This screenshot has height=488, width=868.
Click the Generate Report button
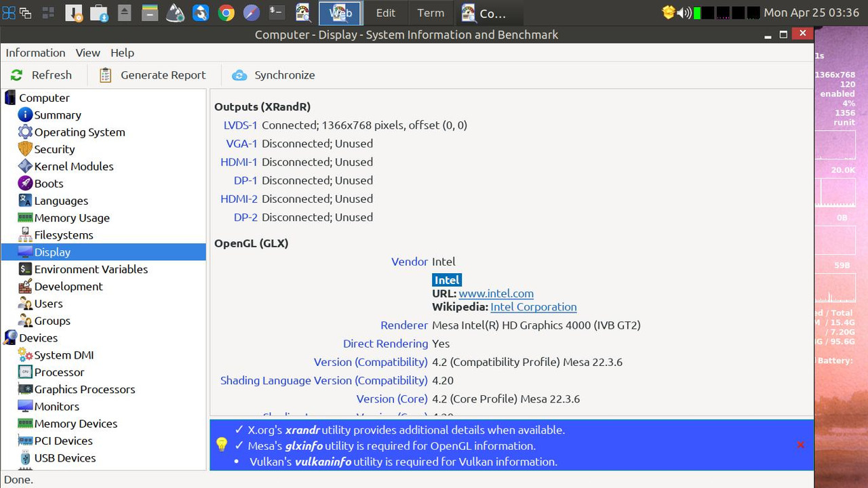[153, 75]
